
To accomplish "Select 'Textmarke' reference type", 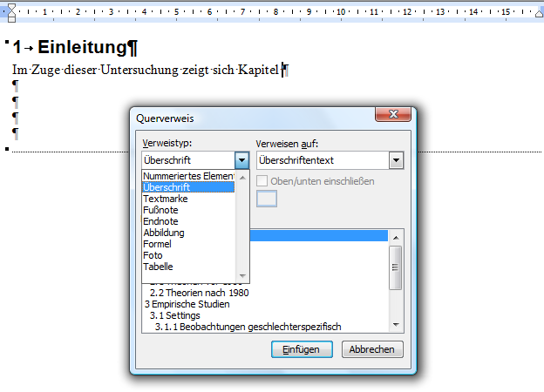I will [188, 199].
